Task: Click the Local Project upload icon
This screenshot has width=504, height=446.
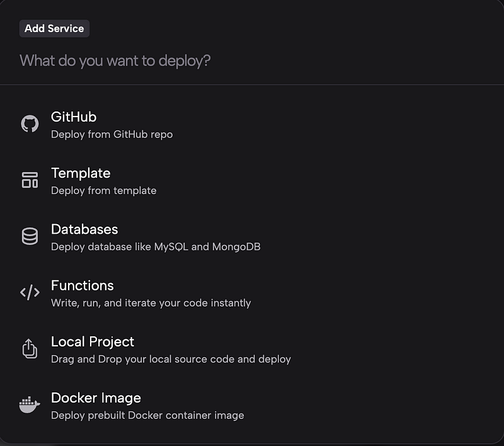Action: pyautogui.click(x=30, y=348)
